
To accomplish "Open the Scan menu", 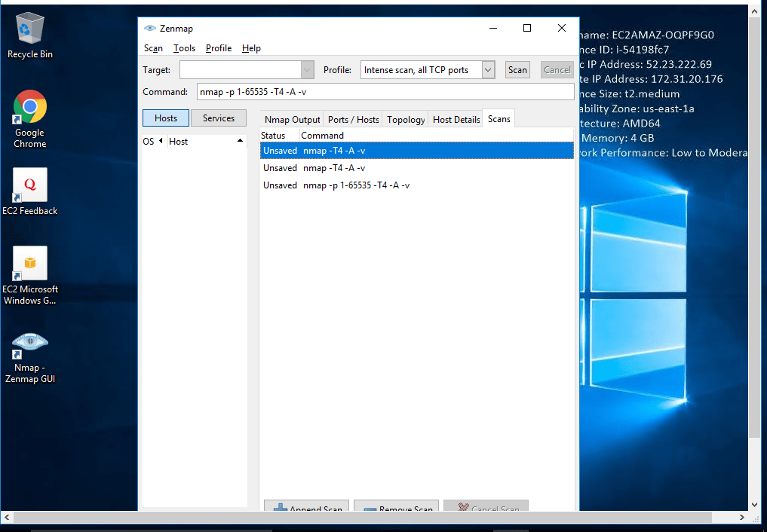I will coord(153,48).
